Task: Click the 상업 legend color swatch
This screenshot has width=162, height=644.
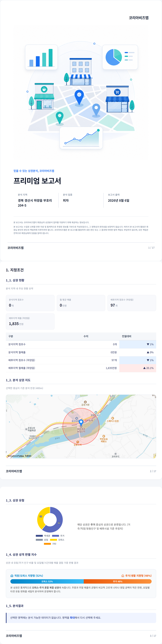Action: (39, 540)
